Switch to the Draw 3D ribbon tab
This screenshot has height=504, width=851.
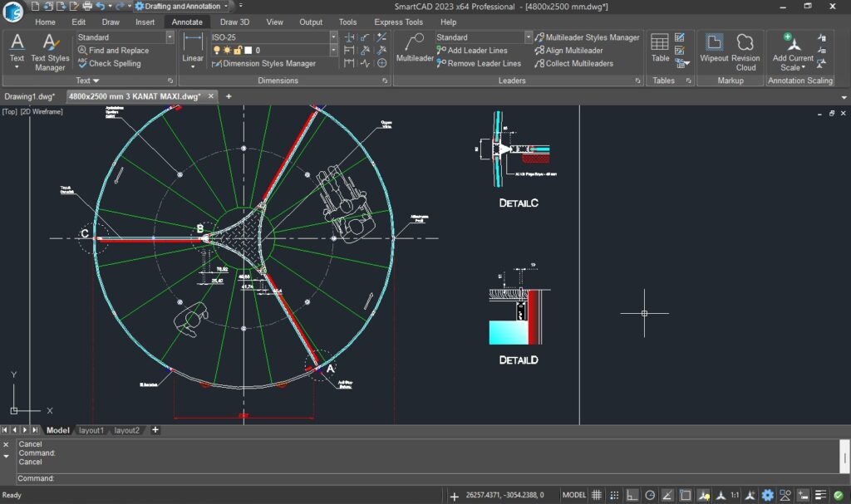tap(236, 22)
